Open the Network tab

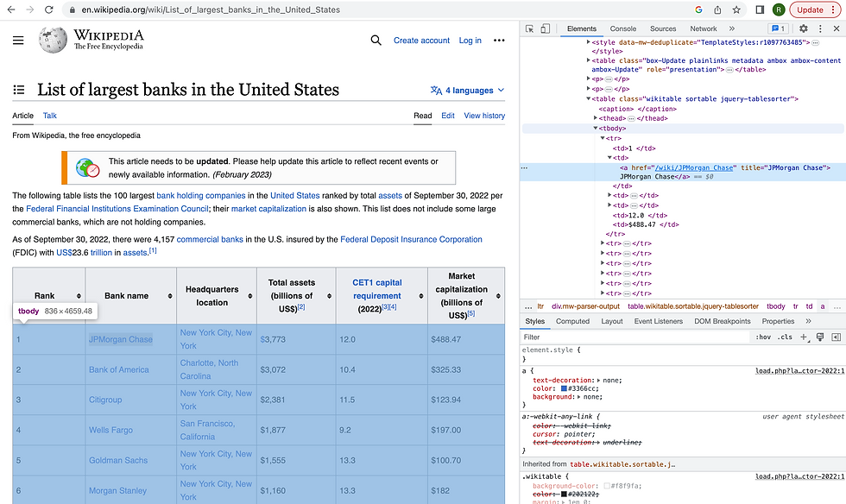point(704,28)
